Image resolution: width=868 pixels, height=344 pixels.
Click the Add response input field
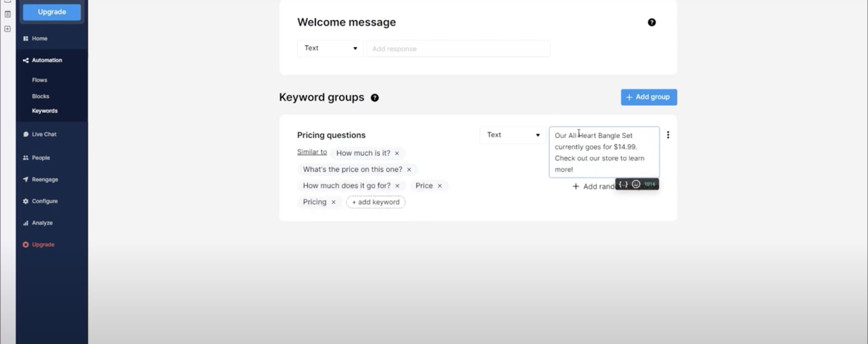(x=458, y=48)
